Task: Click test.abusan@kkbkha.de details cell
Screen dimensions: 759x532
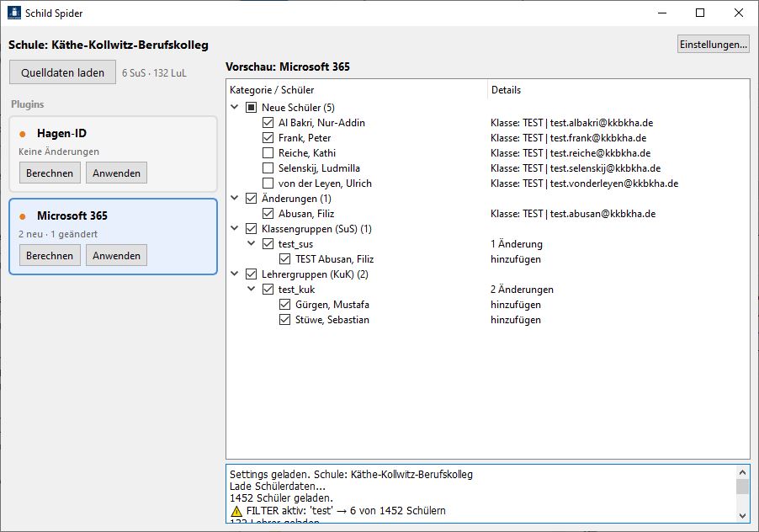Action: (x=573, y=214)
